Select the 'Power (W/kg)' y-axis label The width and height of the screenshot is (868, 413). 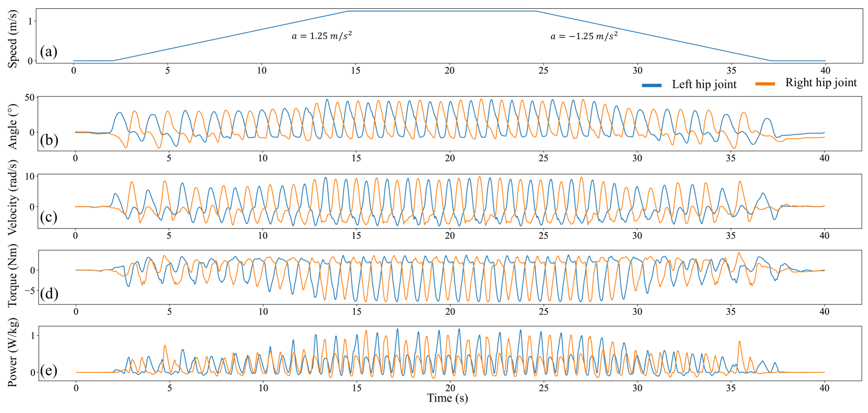pos(13,353)
